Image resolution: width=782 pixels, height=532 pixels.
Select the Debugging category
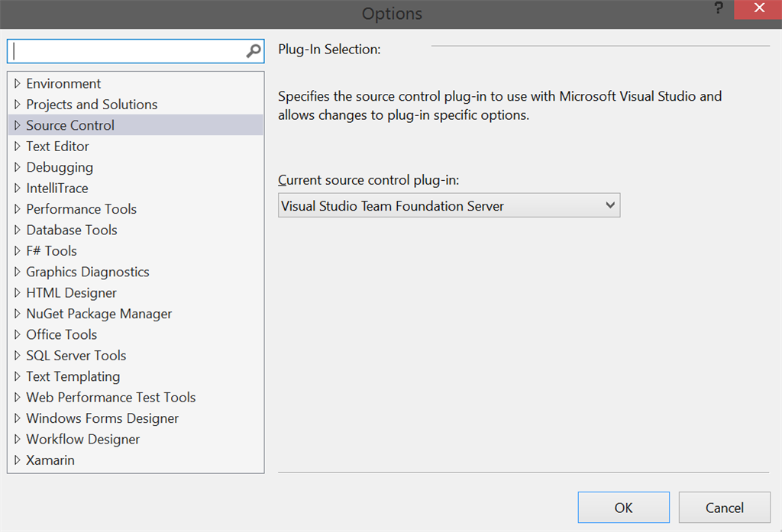[60, 167]
